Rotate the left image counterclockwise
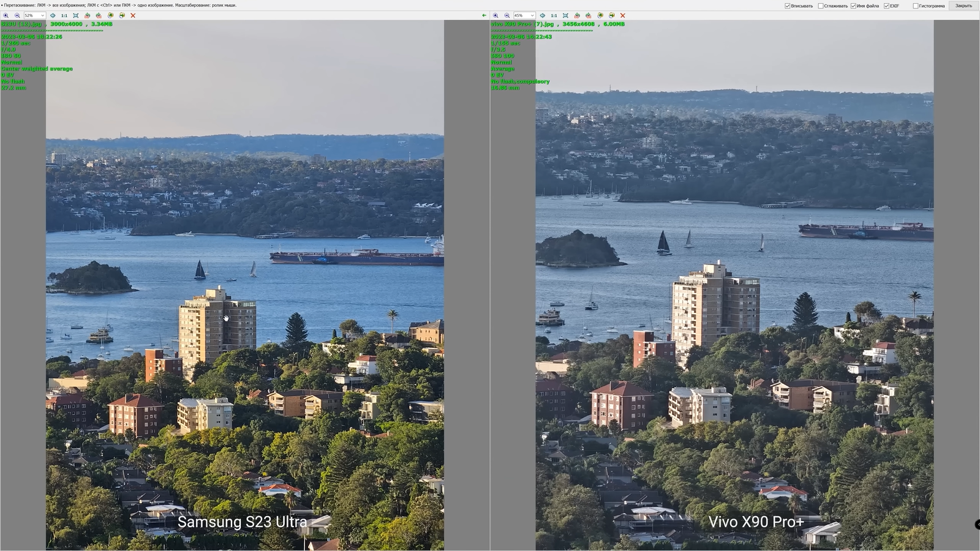980x551 pixels. tap(87, 15)
